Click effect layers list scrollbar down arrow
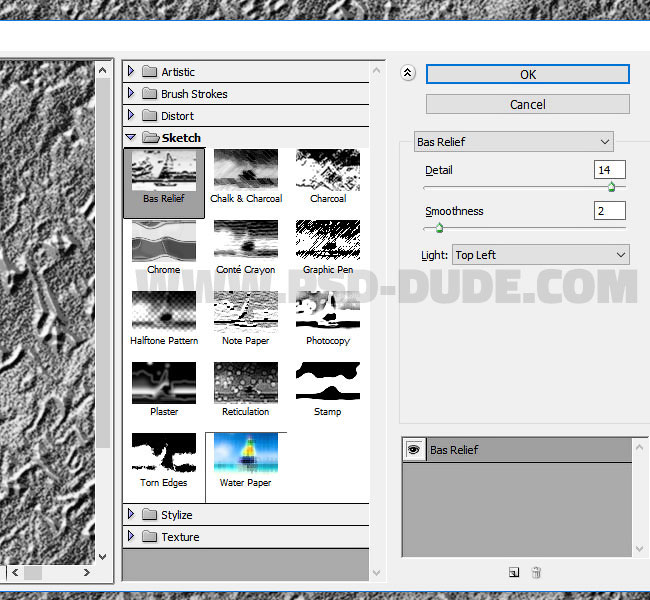 pyautogui.click(x=640, y=549)
